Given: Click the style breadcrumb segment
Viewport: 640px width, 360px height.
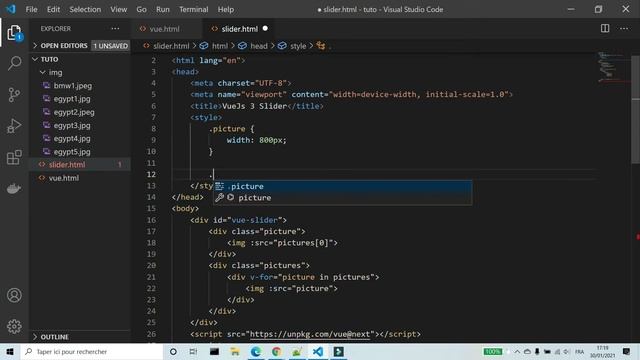Looking at the screenshot, I should point(298,46).
